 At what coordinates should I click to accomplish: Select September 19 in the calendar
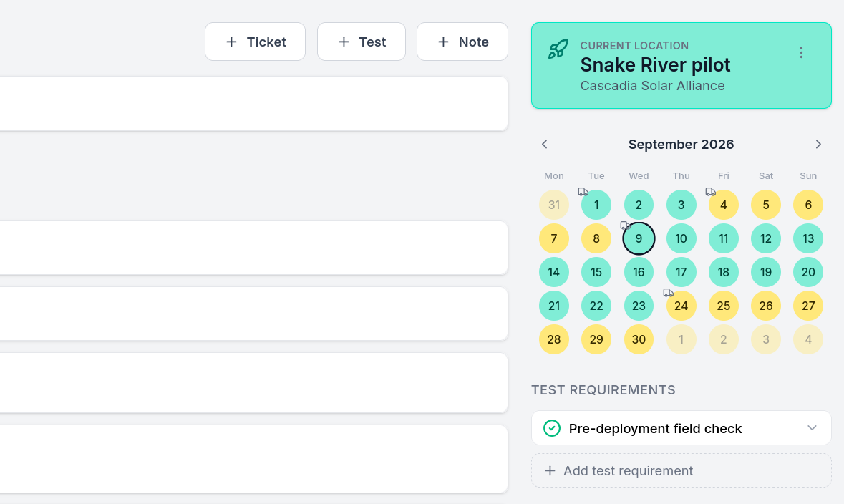[766, 272]
